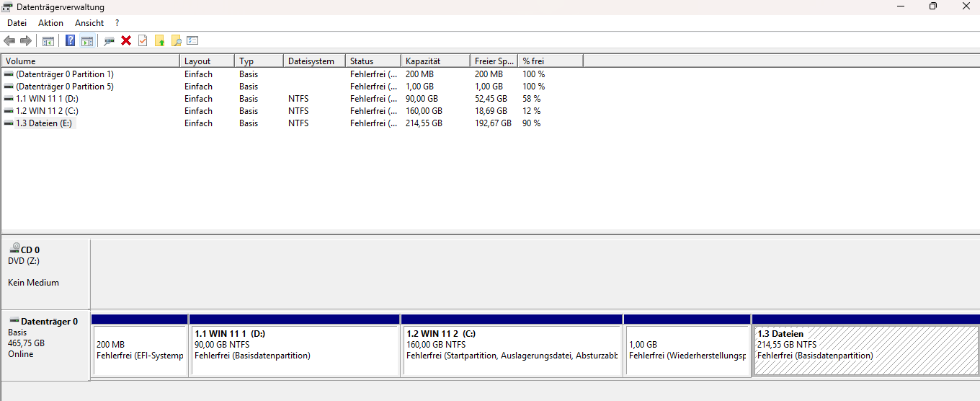
Task: Select the 1.2 WIN 11 2 (C:) partition block
Action: tap(512, 345)
